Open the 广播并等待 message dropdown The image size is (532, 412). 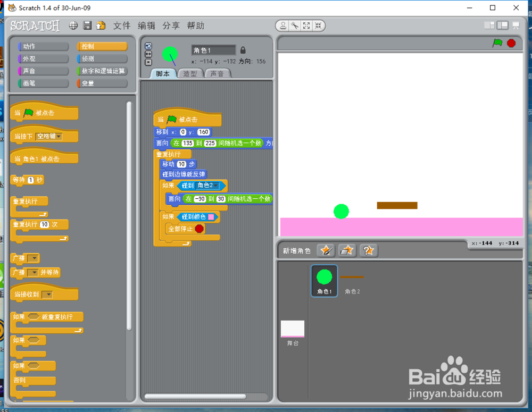33,272
